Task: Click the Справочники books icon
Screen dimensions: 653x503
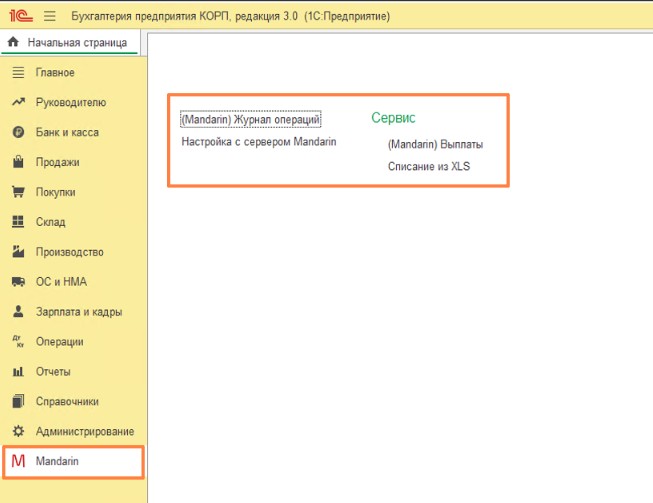Action: tap(18, 401)
